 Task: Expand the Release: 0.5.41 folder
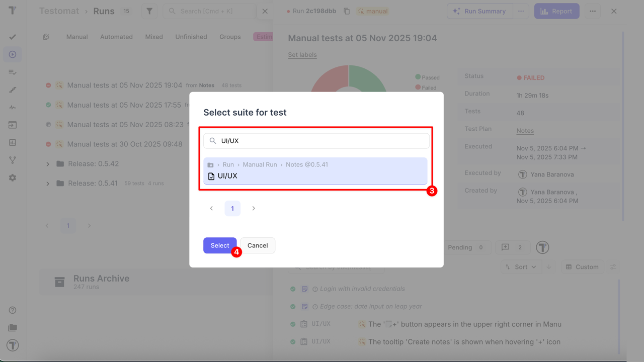(x=48, y=184)
